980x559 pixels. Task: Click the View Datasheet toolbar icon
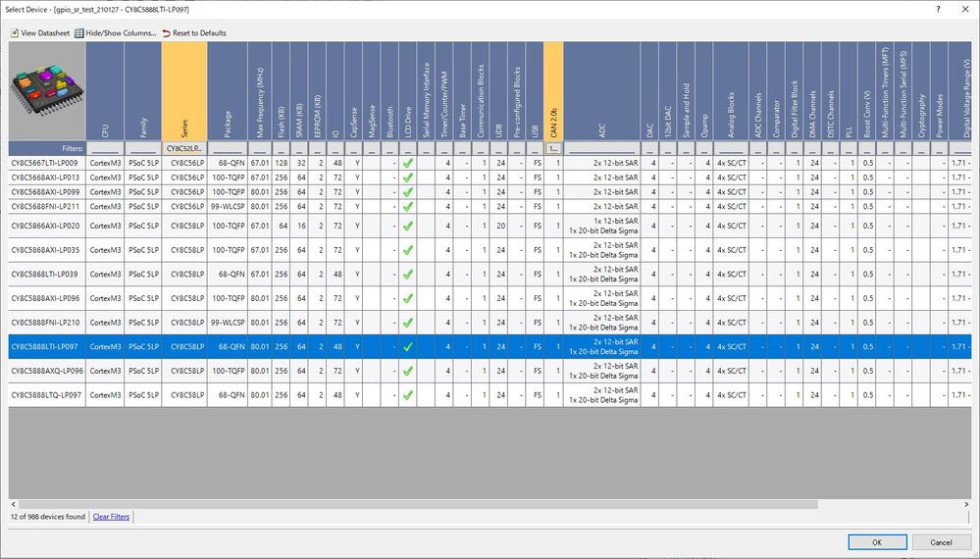[15, 33]
